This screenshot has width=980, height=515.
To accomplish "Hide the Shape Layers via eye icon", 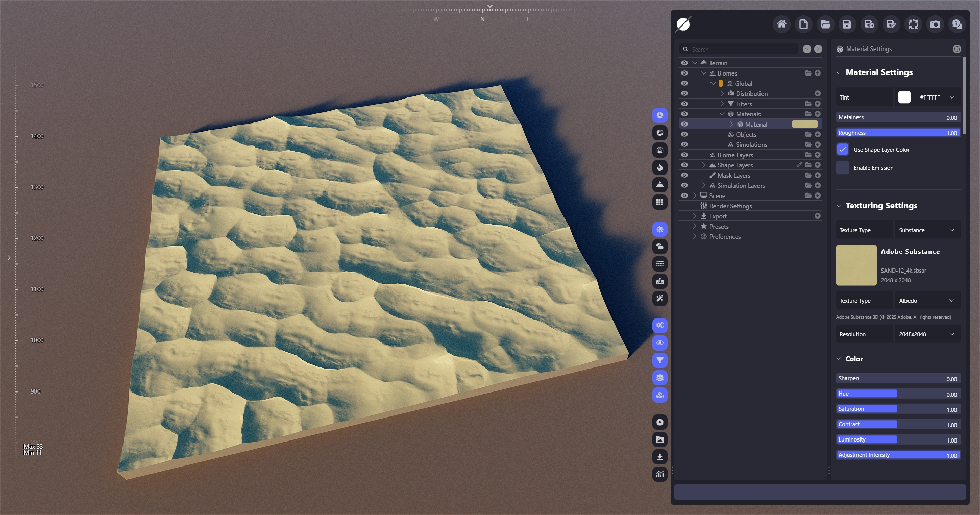I will 684,165.
